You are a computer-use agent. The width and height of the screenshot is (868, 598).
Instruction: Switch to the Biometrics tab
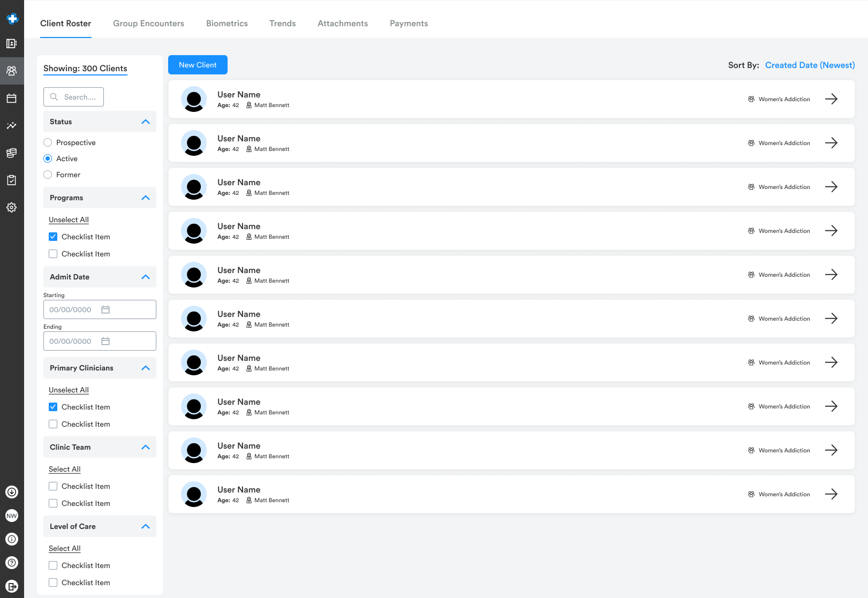tap(227, 24)
